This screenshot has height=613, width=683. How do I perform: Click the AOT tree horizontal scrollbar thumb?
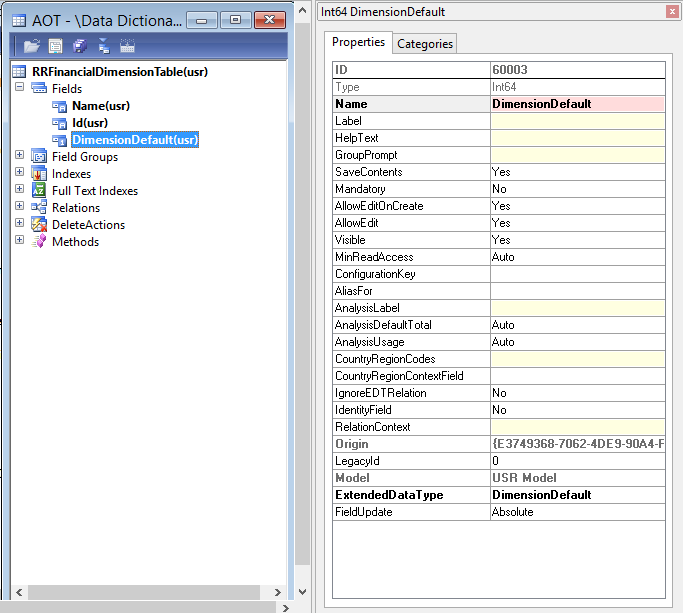pyautogui.click(x=144, y=592)
